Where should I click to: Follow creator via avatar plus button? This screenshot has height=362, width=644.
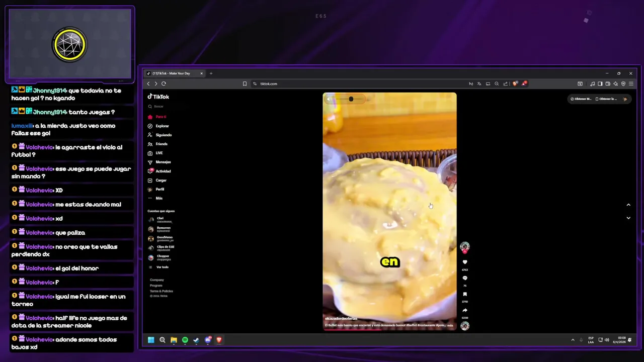click(465, 251)
